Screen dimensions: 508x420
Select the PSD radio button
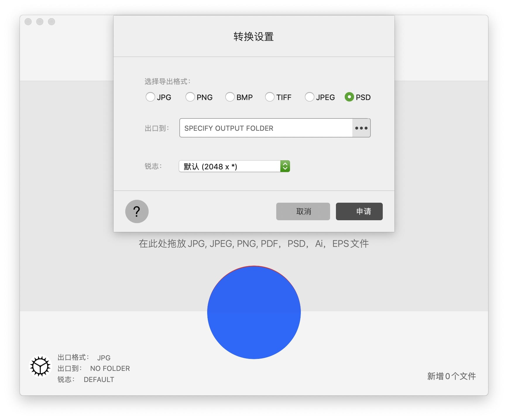(349, 97)
